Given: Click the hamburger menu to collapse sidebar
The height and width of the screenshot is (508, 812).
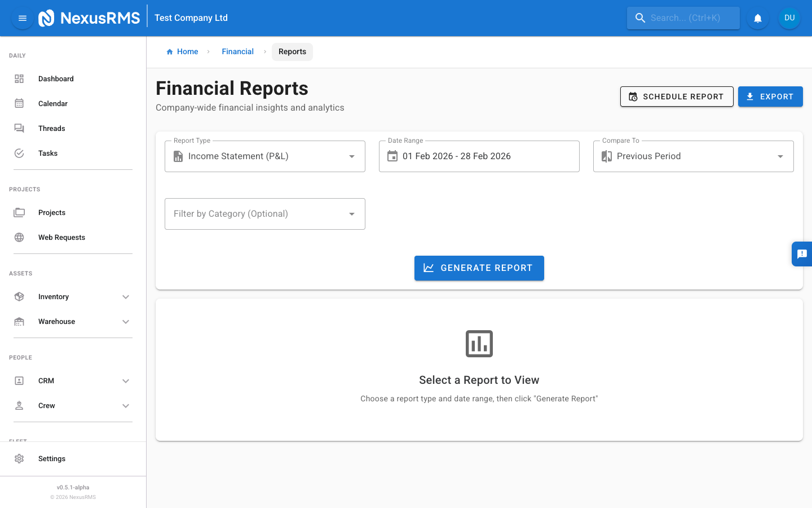Looking at the screenshot, I should [22, 17].
